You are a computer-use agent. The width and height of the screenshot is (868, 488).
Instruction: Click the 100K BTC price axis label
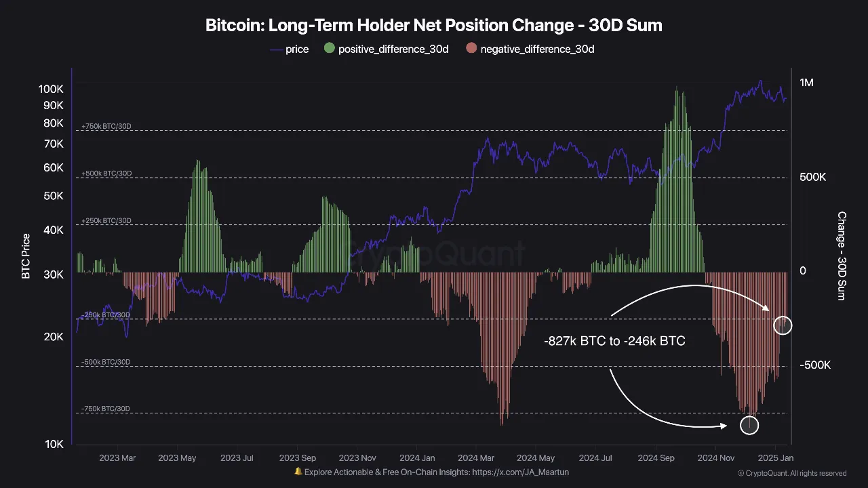pos(50,89)
